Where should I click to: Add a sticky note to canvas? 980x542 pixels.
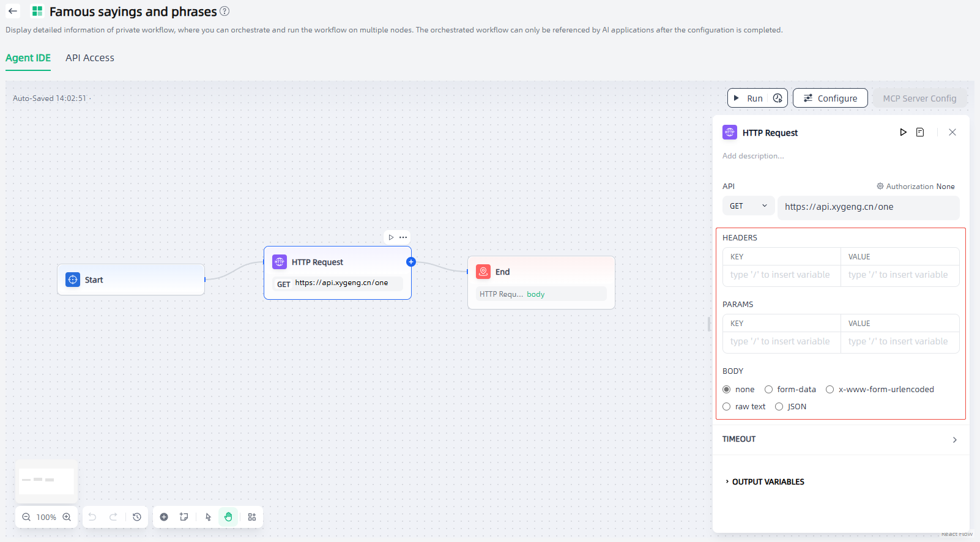(184, 517)
